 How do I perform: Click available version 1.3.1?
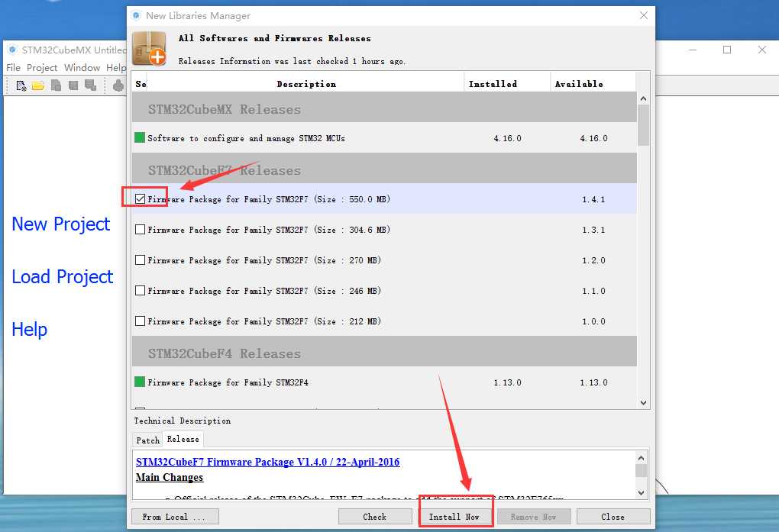click(593, 230)
